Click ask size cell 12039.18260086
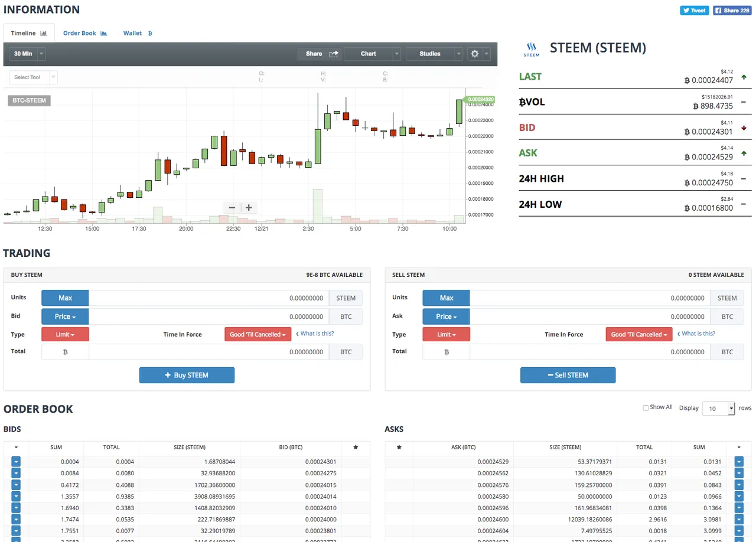The image size is (756, 542). click(565, 519)
